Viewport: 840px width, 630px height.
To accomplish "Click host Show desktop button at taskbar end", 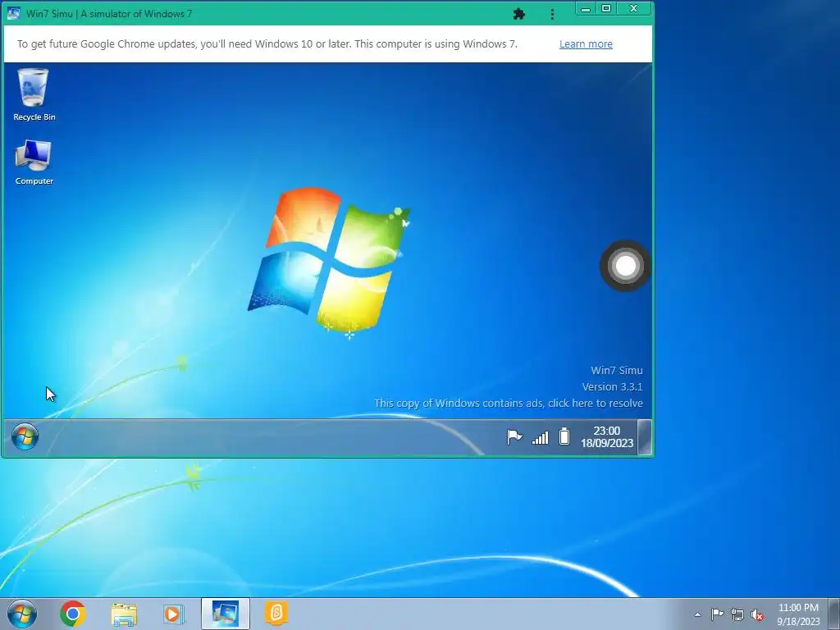I will coord(833,614).
